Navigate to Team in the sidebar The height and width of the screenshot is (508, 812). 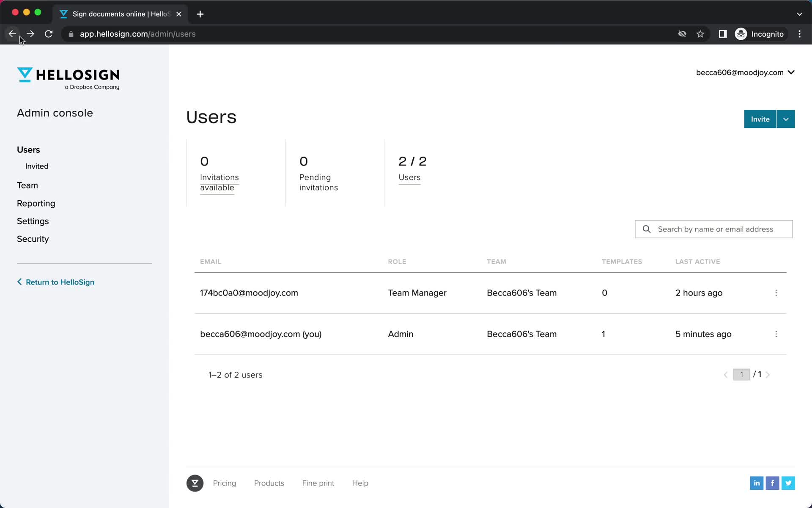pos(27,185)
